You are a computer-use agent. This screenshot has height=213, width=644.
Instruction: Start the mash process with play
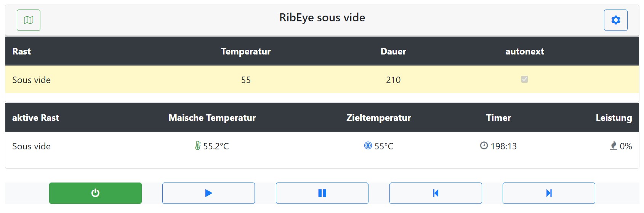(x=208, y=193)
